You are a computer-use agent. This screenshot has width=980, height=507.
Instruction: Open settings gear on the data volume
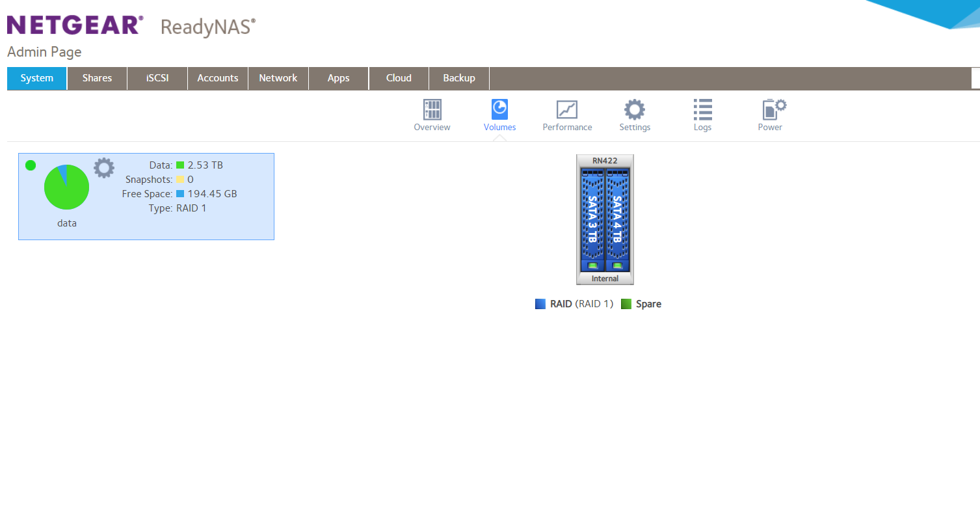pyautogui.click(x=103, y=168)
